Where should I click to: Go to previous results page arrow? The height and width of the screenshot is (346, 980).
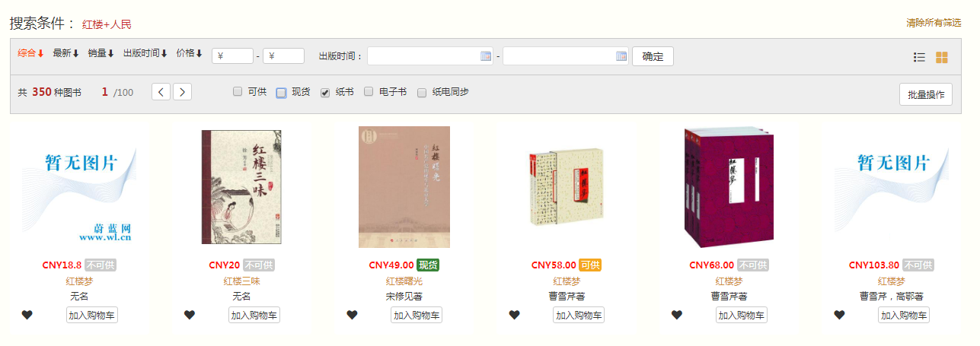tap(161, 92)
